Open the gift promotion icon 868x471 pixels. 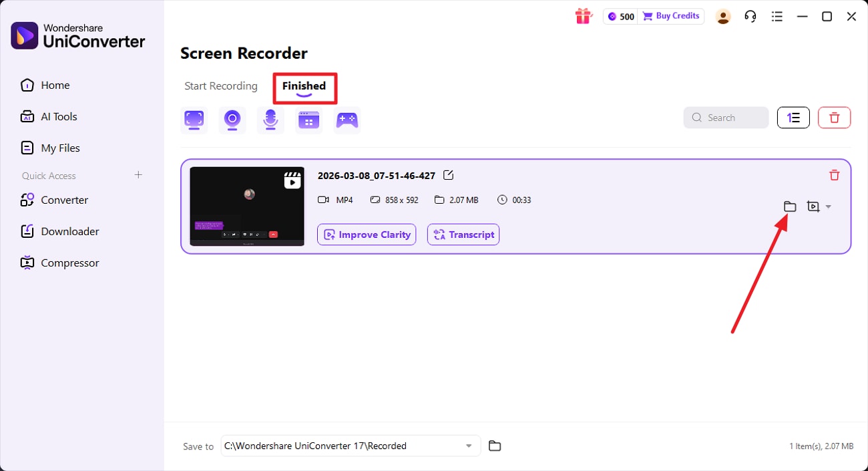coord(584,15)
